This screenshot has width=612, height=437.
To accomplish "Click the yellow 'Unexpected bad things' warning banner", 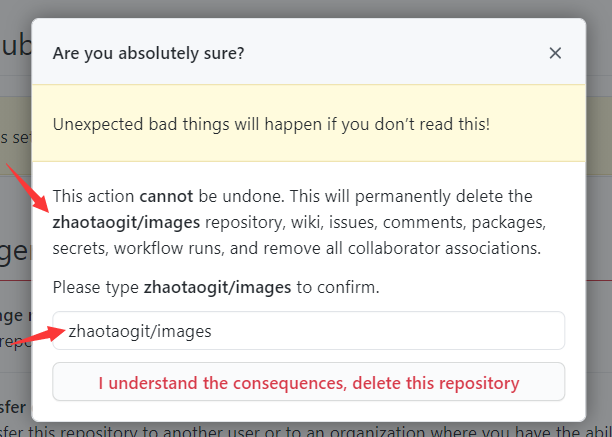I will pos(308,123).
